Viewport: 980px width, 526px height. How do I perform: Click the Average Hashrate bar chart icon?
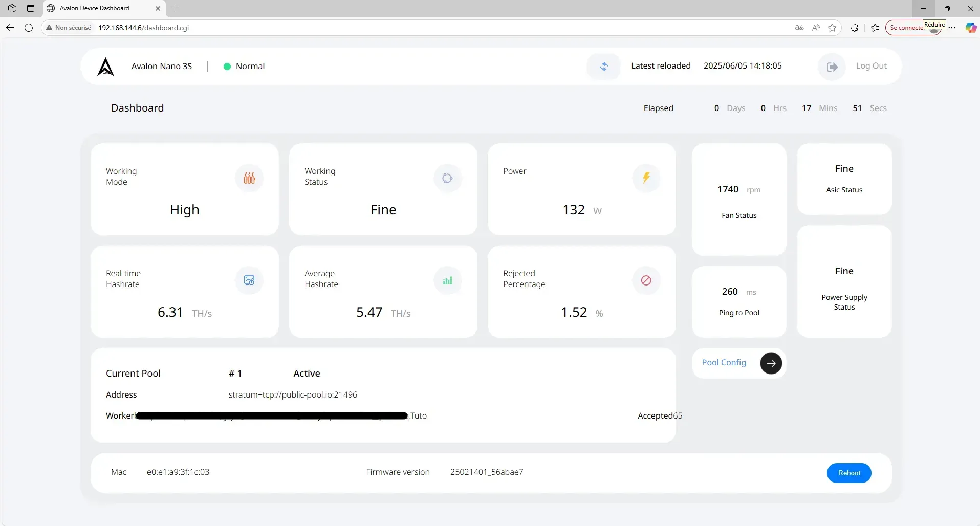[x=447, y=280]
